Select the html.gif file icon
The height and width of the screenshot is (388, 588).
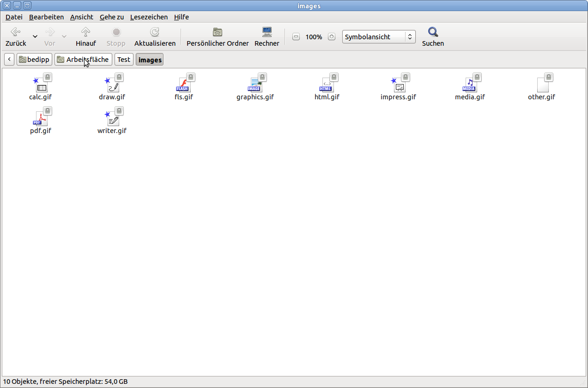point(327,84)
